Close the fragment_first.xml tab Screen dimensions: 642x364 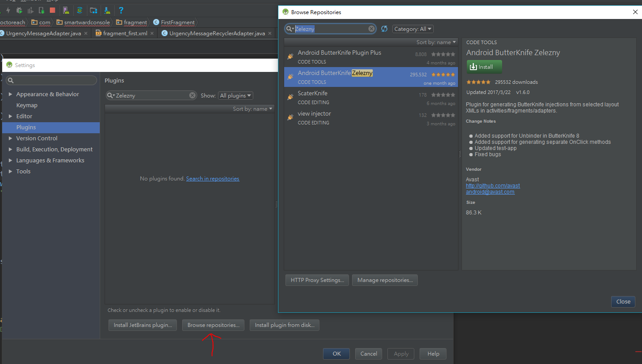pos(152,34)
